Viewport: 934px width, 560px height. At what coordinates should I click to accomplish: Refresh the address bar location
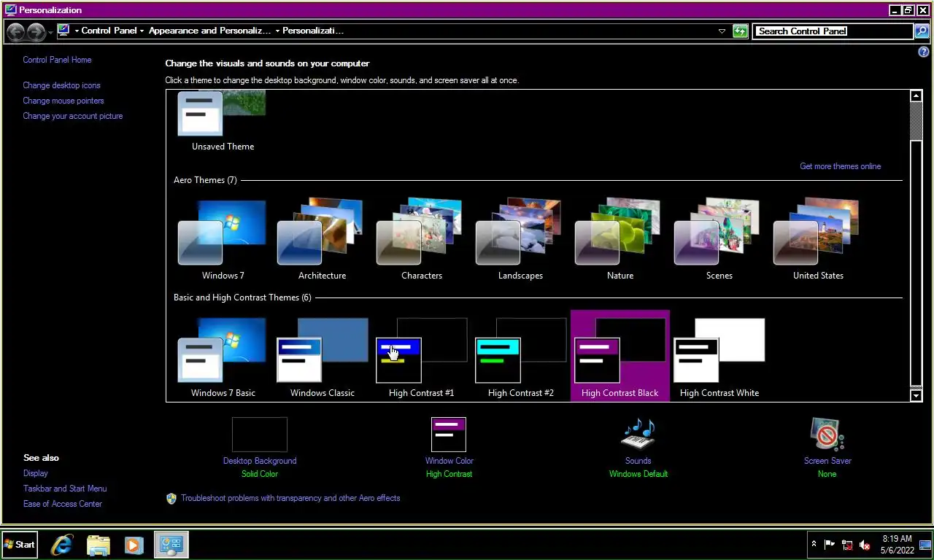[740, 31]
